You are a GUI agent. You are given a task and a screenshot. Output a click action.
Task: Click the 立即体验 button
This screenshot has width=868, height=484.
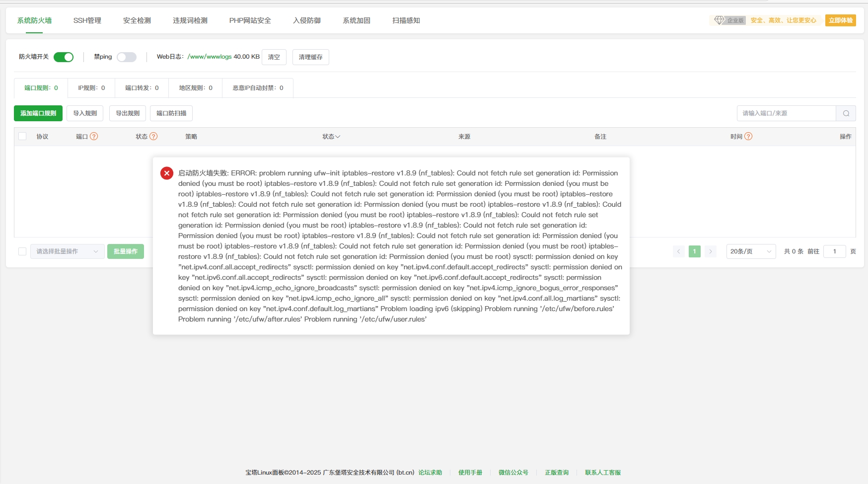(x=840, y=20)
